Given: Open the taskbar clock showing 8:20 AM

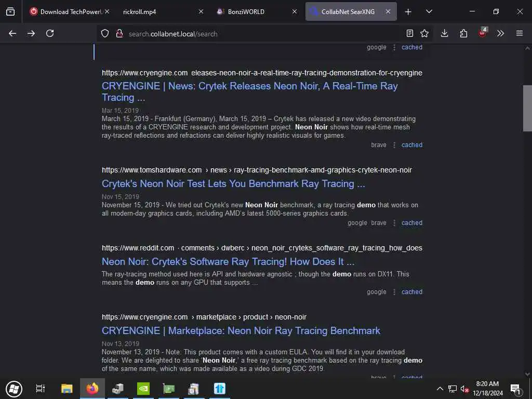Looking at the screenshot, I should pos(487,389).
